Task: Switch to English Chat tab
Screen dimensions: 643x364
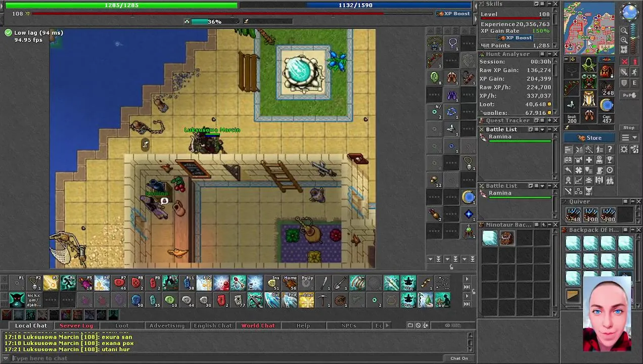Action: (213, 326)
